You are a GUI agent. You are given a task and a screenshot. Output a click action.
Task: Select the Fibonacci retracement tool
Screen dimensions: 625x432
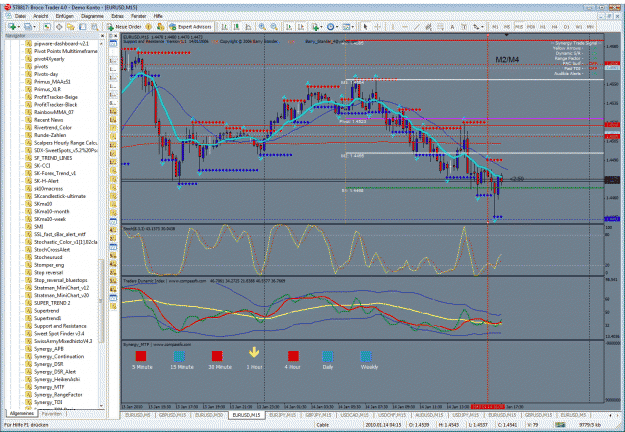point(440,27)
